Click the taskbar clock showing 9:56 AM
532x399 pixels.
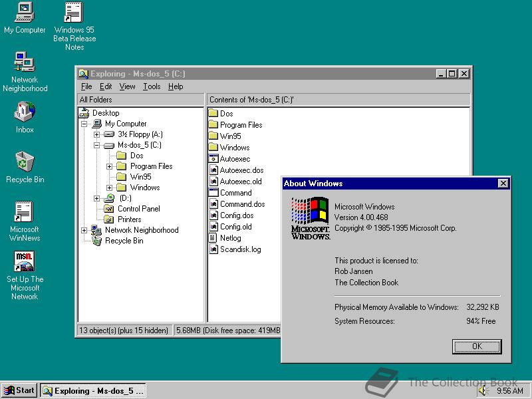509,391
